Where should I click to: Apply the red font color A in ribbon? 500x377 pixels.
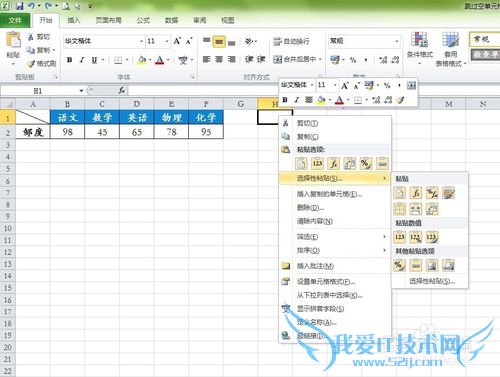160,60
